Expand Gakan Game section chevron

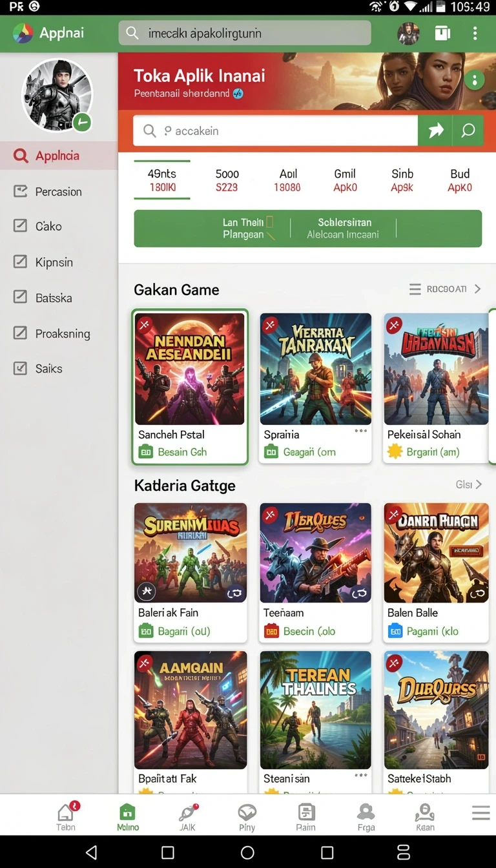[478, 289]
